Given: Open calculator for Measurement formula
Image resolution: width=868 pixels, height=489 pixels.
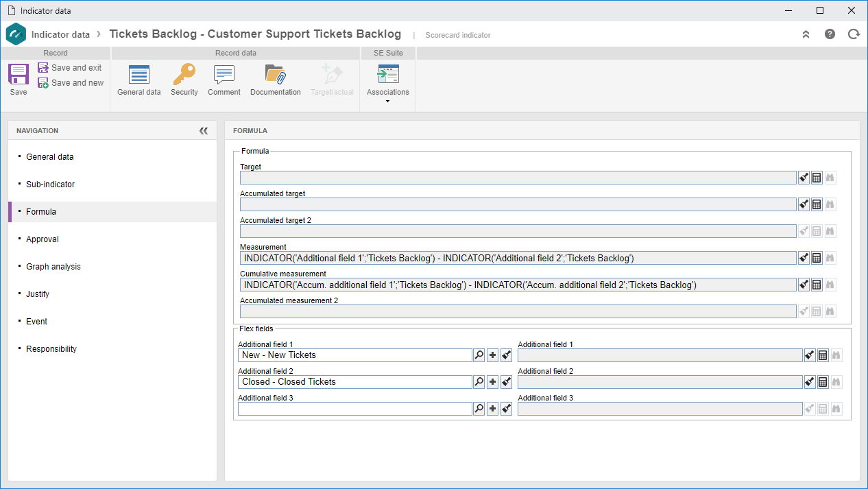Looking at the screenshot, I should [817, 258].
